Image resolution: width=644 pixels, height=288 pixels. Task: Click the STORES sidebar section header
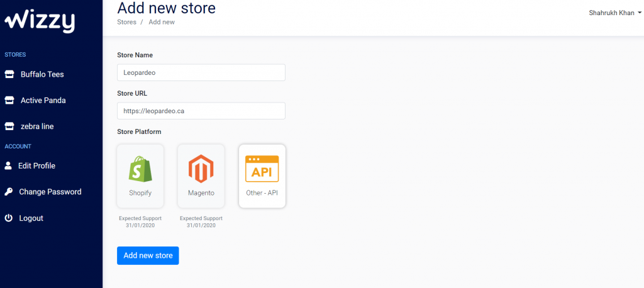click(x=15, y=55)
